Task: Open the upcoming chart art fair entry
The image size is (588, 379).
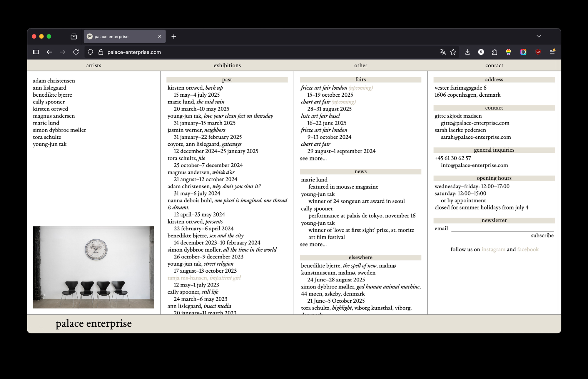Action: pyautogui.click(x=328, y=102)
